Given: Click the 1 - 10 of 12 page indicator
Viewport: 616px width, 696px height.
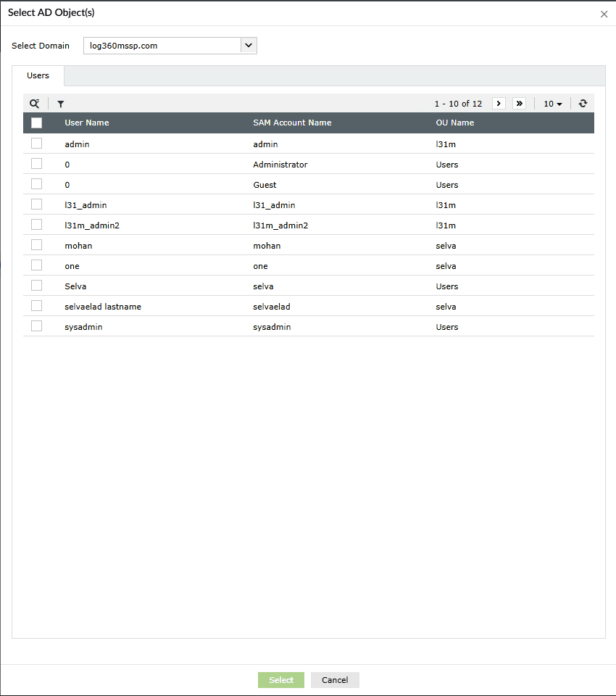Looking at the screenshot, I should (458, 104).
